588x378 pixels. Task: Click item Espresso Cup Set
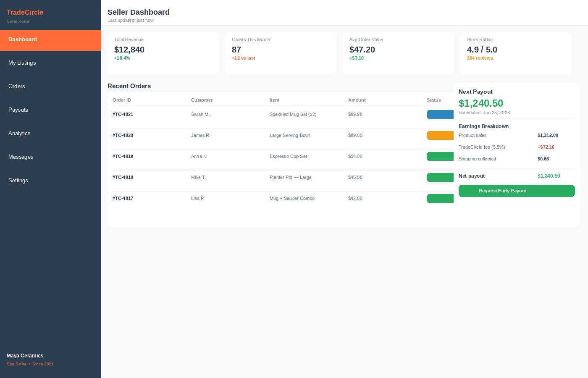point(288,156)
